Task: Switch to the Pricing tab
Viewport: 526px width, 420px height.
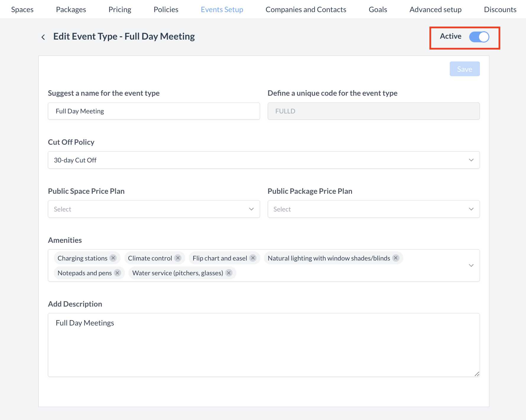Action: click(120, 9)
